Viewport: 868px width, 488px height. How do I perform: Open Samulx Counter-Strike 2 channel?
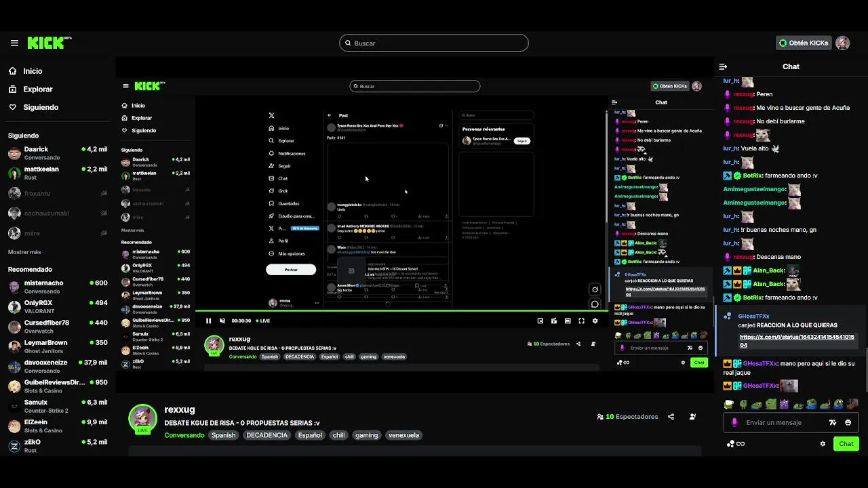[58, 406]
